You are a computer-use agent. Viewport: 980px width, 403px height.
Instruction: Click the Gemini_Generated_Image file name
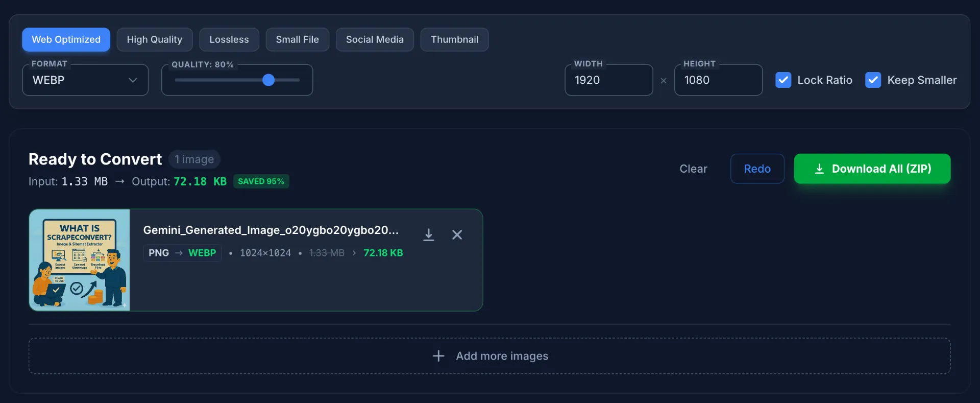271,230
